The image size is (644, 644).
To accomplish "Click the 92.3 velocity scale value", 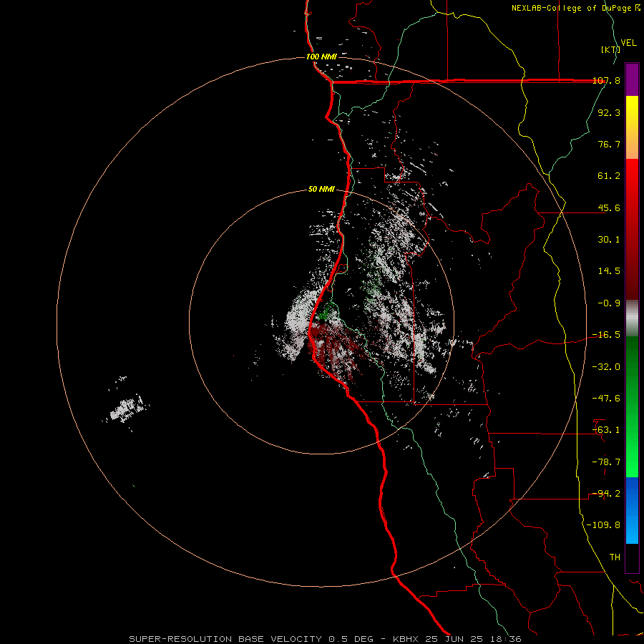I will click(x=609, y=112).
